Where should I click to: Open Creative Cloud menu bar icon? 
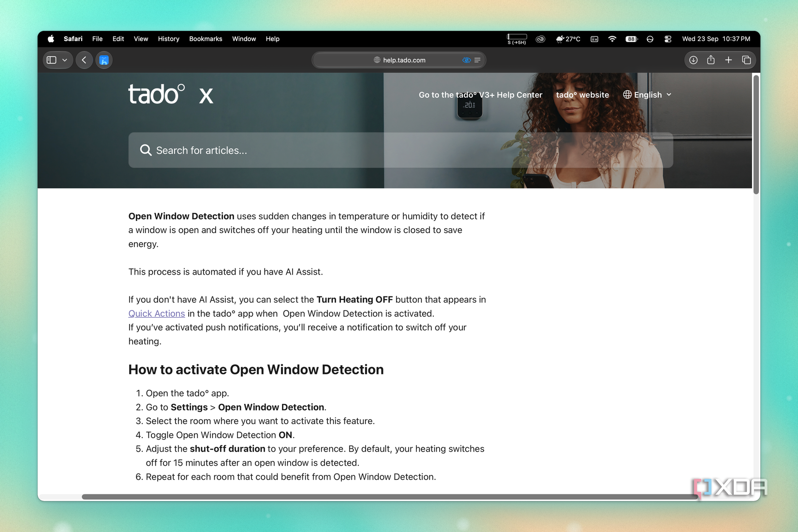(x=540, y=39)
